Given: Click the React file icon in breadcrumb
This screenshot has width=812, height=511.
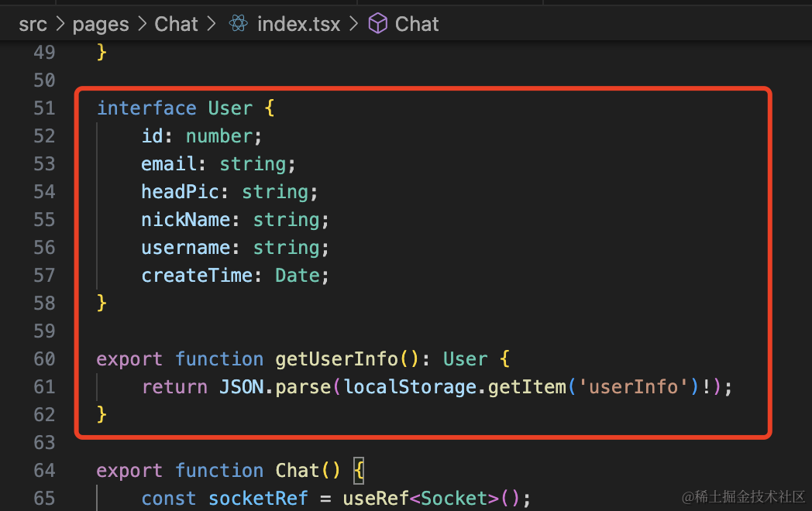Looking at the screenshot, I should (x=238, y=24).
